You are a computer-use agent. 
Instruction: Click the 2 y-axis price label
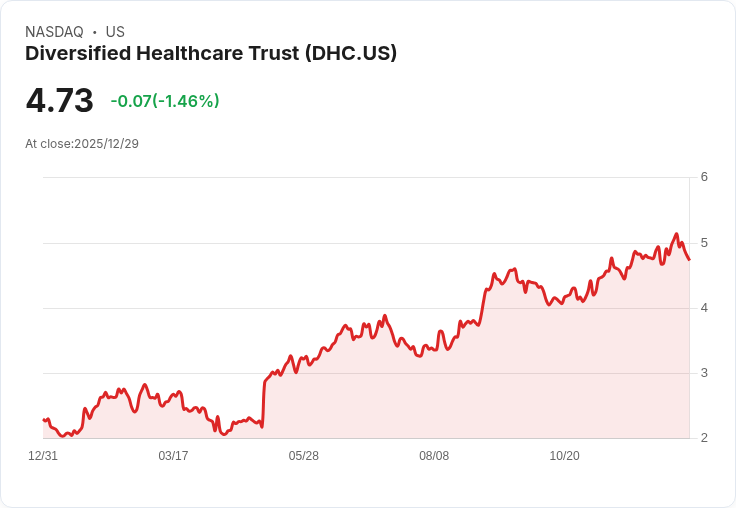[x=704, y=438]
